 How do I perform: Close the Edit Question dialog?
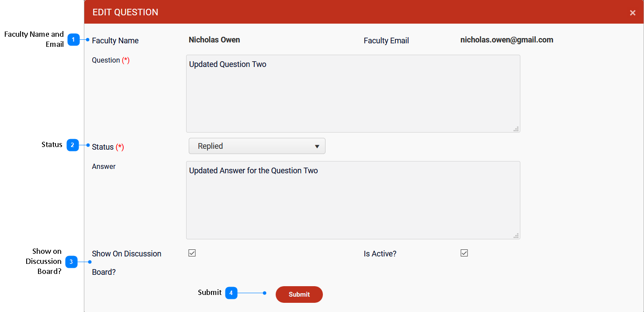(632, 13)
